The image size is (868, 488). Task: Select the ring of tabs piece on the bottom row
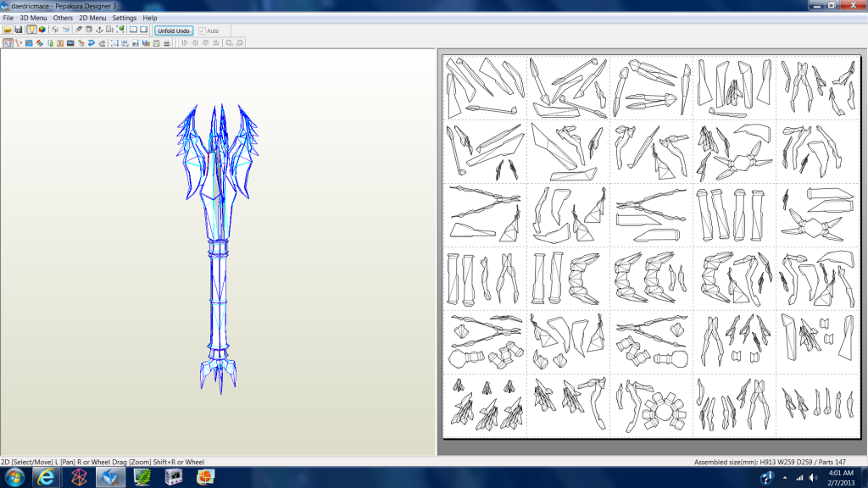click(x=663, y=412)
